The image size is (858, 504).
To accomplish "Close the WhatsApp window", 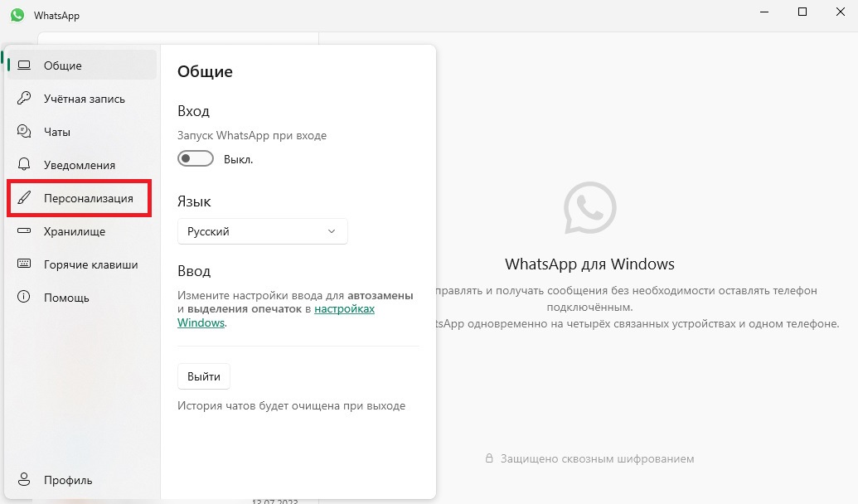I will (x=841, y=12).
